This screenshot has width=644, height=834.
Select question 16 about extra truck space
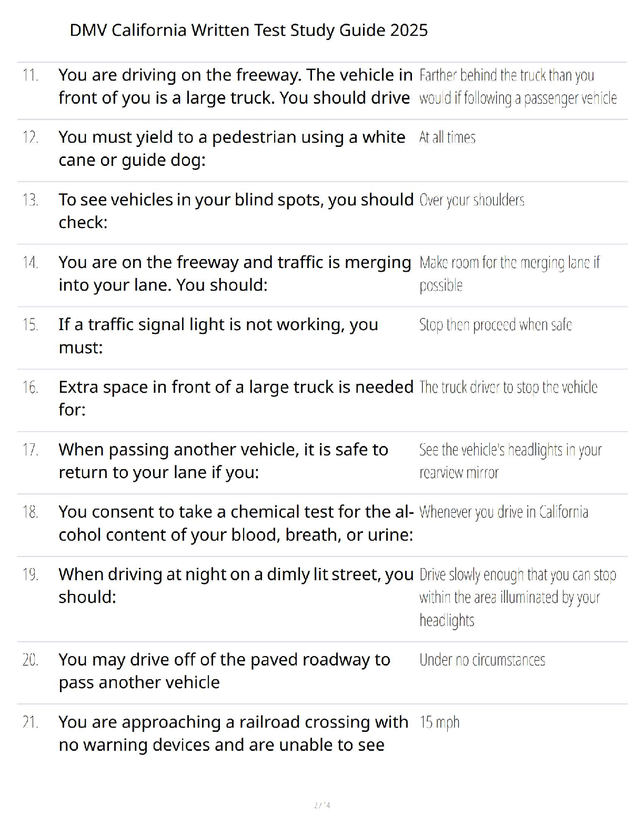point(236,398)
